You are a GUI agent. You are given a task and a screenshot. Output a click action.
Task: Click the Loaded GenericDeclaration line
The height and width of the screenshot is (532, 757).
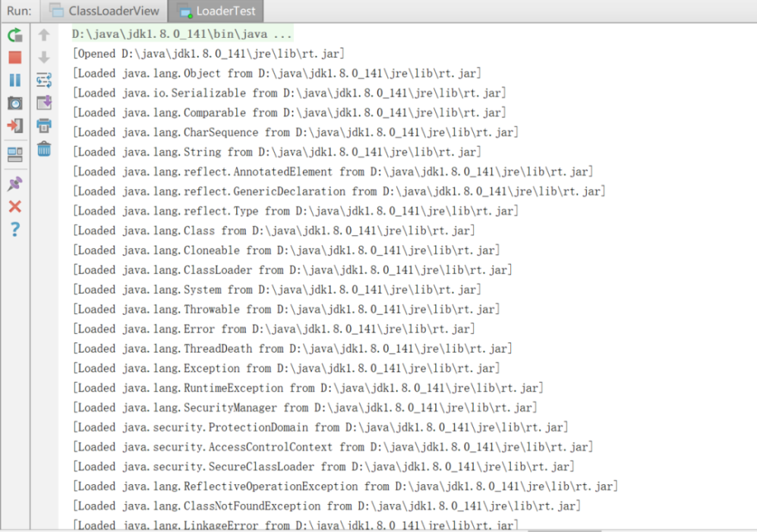[x=339, y=191]
